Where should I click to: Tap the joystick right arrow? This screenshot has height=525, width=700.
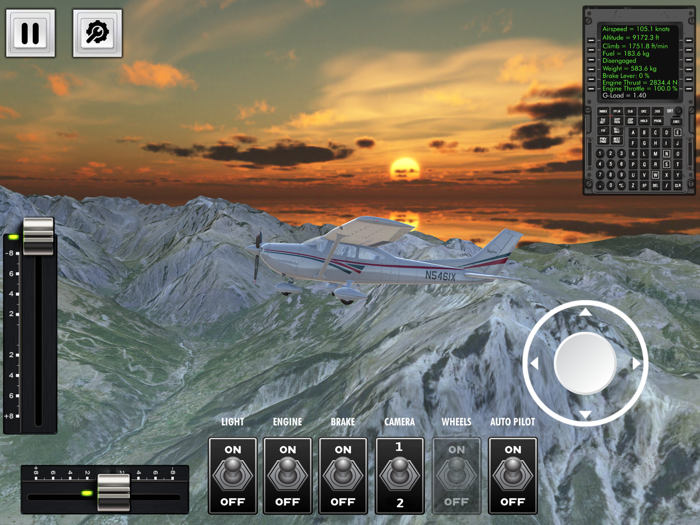[x=637, y=363]
